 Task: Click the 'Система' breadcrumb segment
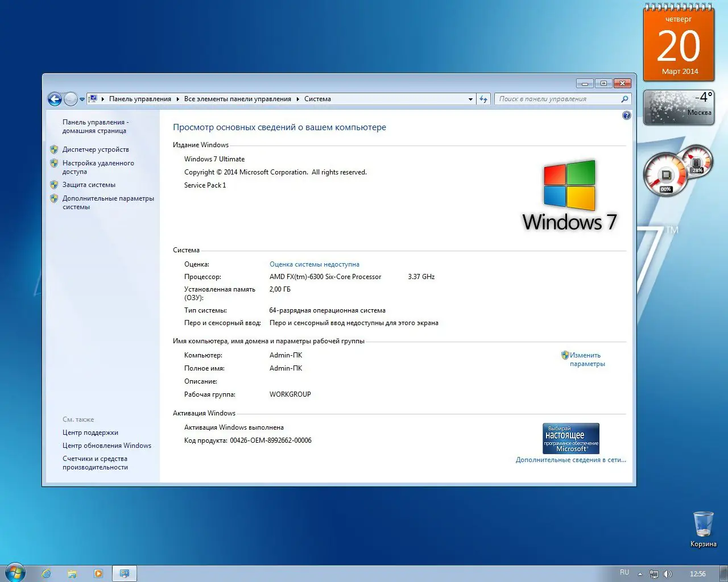317,99
